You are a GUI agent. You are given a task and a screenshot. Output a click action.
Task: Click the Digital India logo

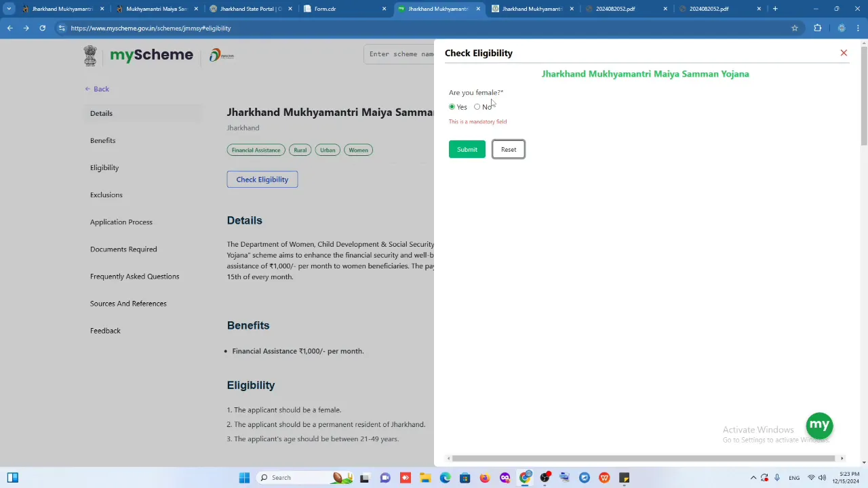click(221, 55)
